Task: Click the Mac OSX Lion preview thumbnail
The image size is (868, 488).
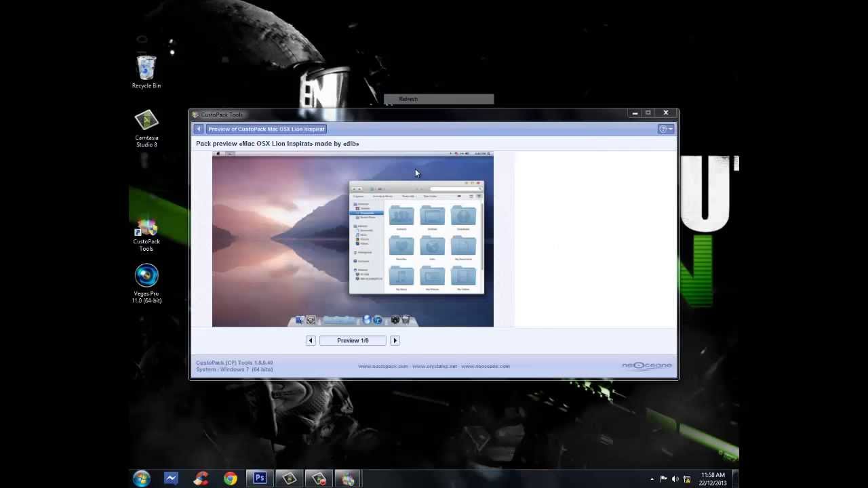Action: (x=353, y=239)
